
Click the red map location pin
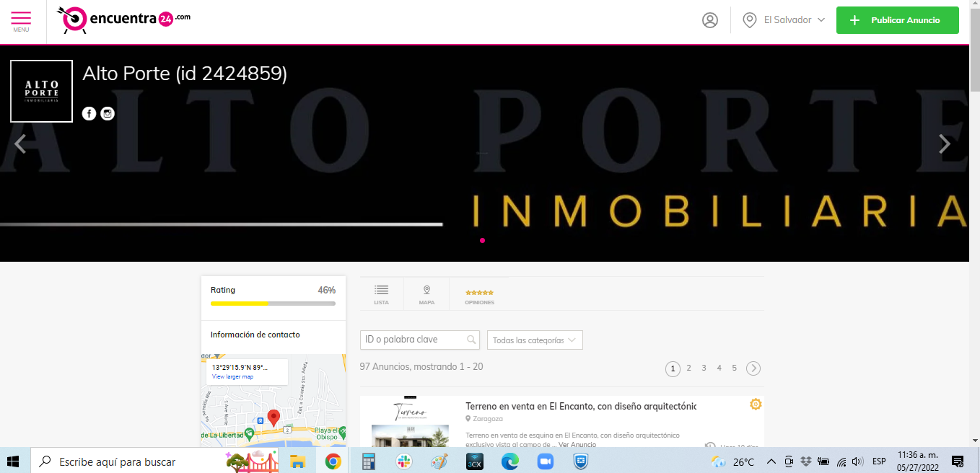[x=274, y=417]
